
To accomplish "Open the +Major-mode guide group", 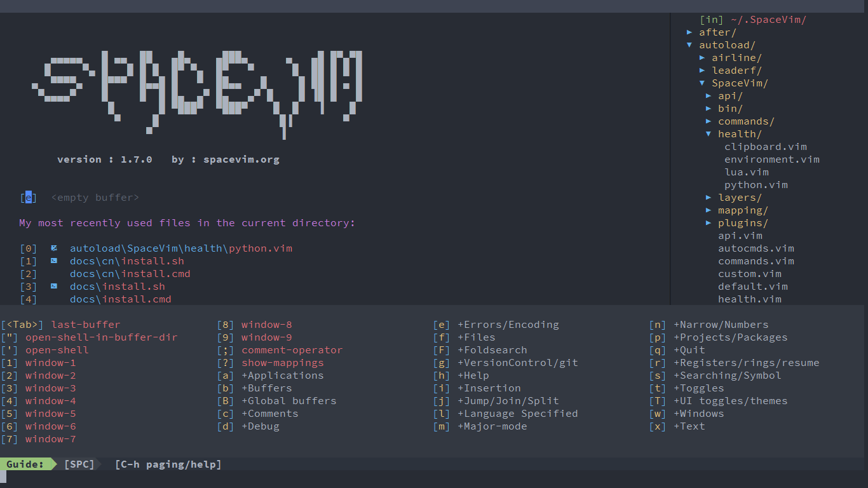I will pyautogui.click(x=492, y=426).
